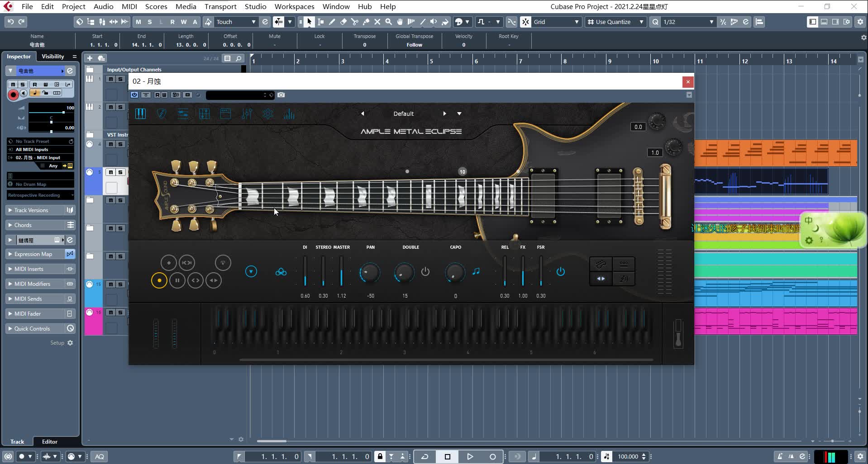Select the Zoom magnifier tool
Screen dimensions: 868x464
389,22
